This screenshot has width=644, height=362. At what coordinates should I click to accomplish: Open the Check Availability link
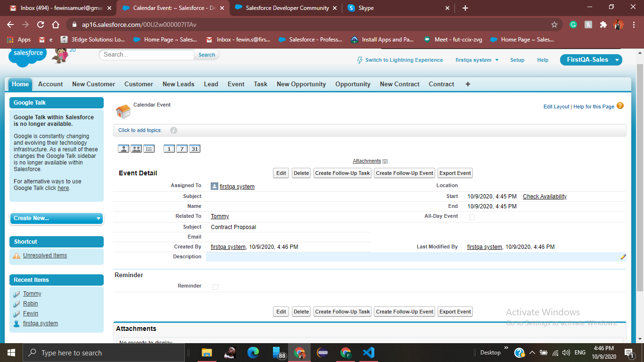545,196
